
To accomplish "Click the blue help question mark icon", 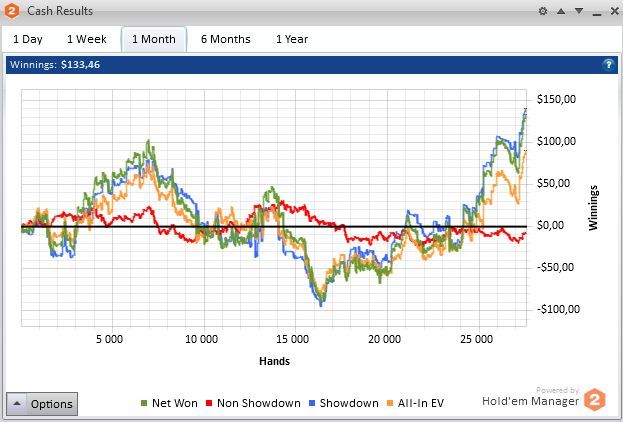I will pos(608,64).
